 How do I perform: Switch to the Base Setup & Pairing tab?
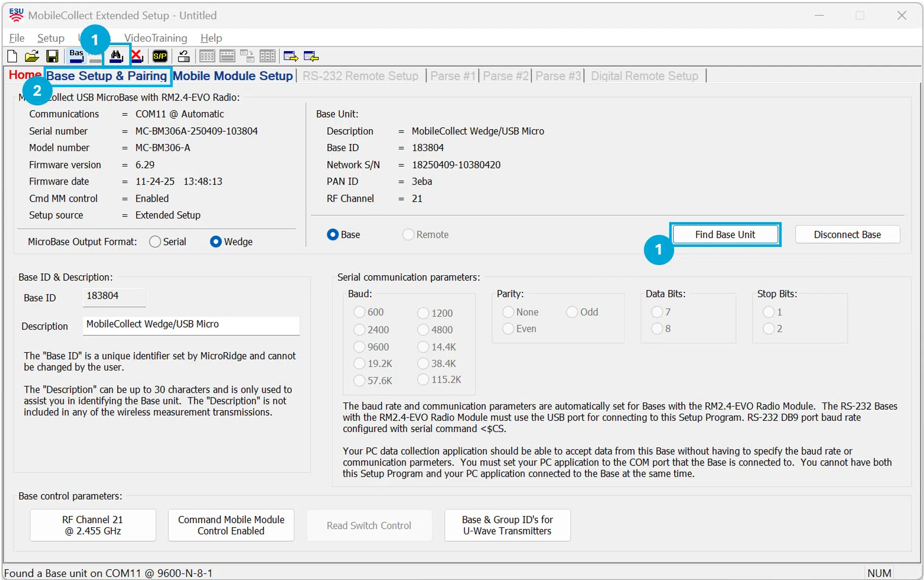click(106, 76)
